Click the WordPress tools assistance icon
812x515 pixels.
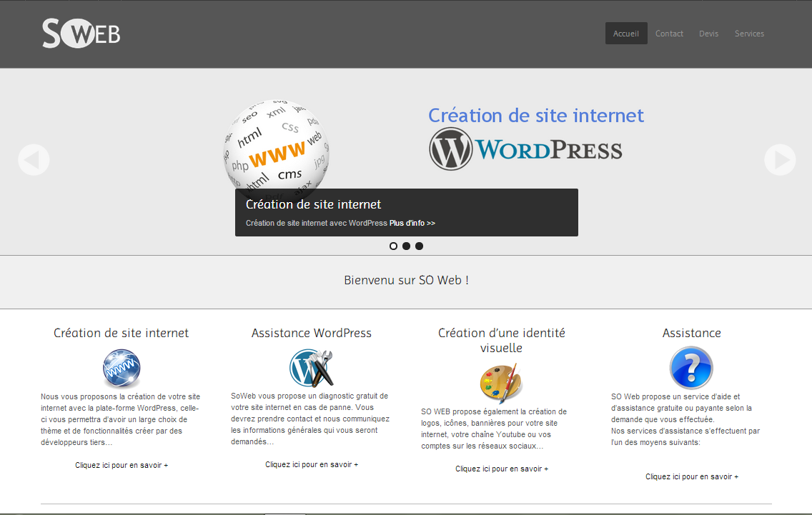pos(312,368)
